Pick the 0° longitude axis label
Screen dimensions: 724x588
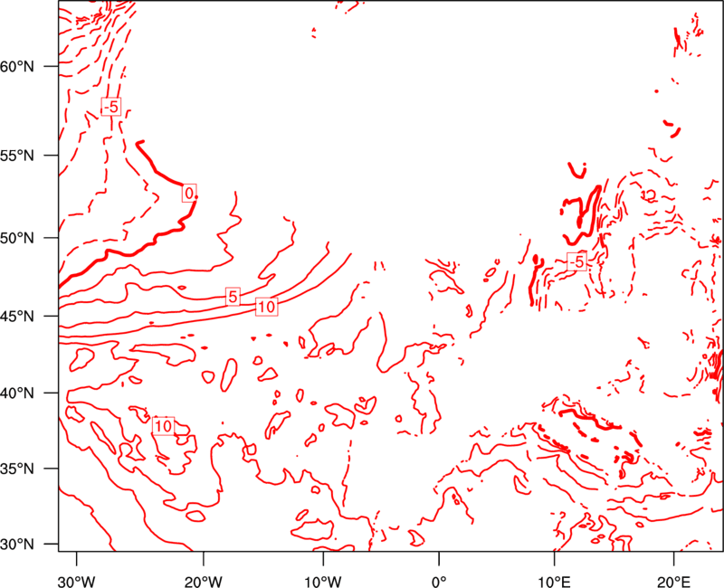[439, 582]
